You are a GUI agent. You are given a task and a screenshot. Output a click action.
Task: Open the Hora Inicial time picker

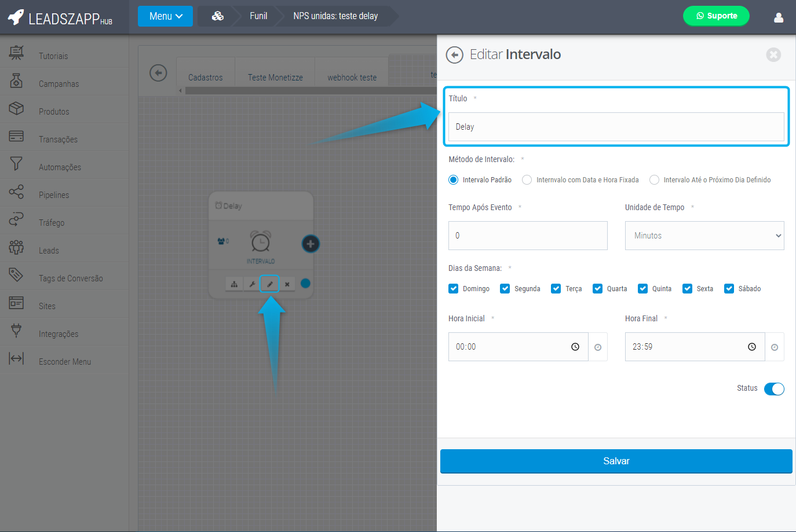pyautogui.click(x=518, y=347)
